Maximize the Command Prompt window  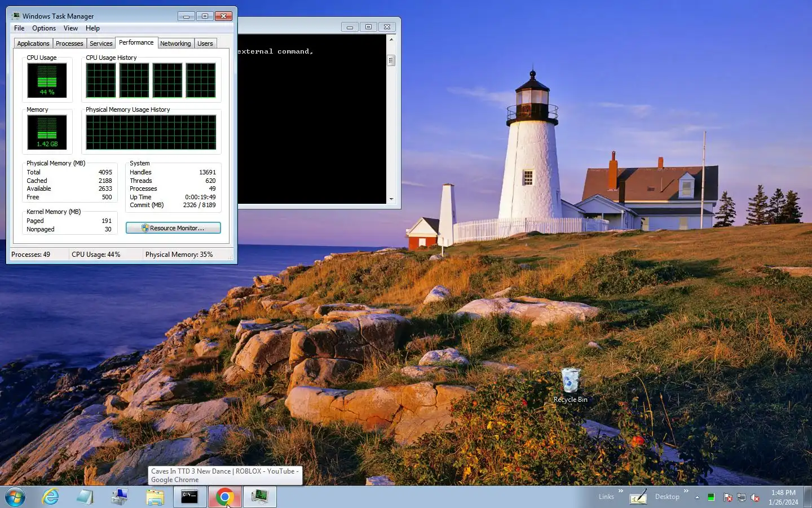[368, 27]
